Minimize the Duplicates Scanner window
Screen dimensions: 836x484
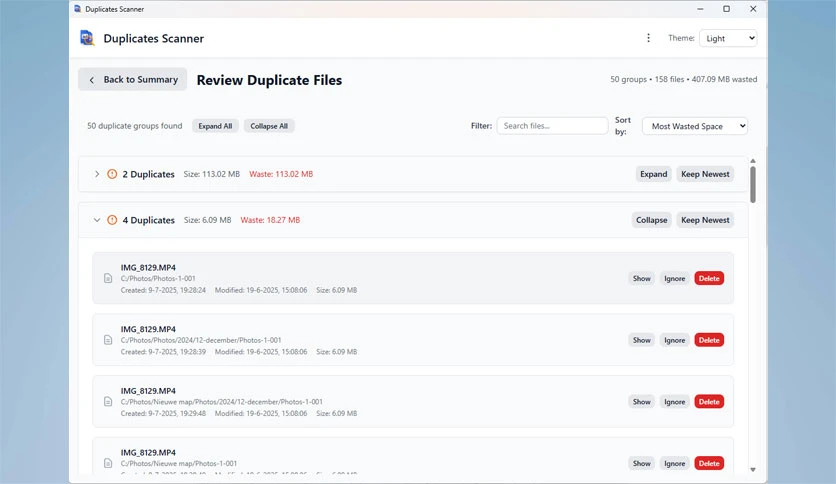[700, 9]
